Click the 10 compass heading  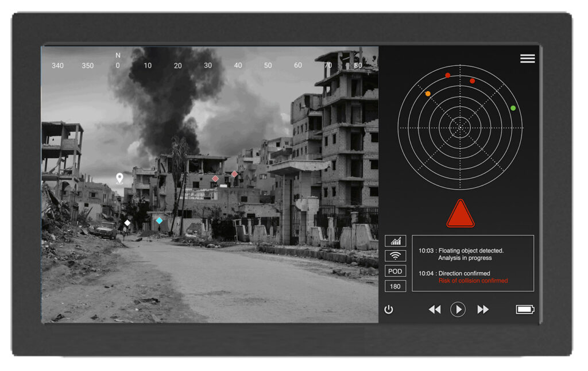(148, 65)
